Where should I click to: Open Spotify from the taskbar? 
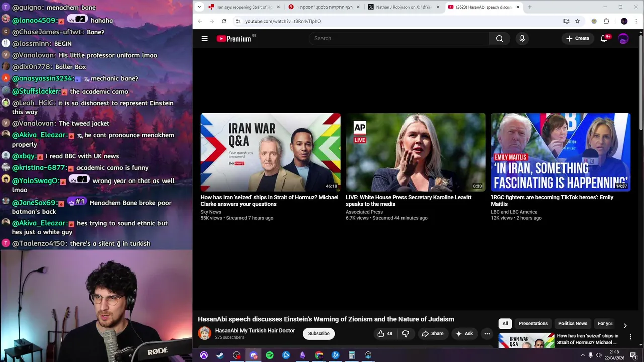coord(270,355)
